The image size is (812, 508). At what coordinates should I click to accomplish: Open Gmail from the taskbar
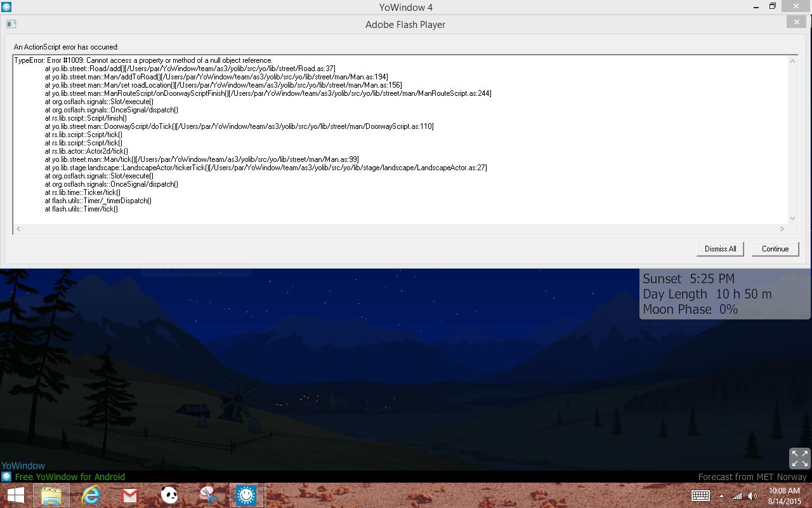point(130,495)
